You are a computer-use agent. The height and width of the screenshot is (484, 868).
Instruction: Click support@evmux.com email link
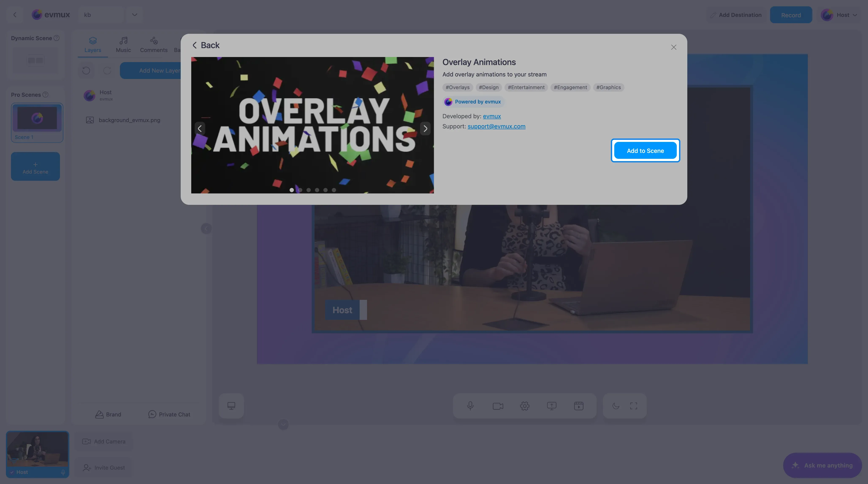pos(496,126)
